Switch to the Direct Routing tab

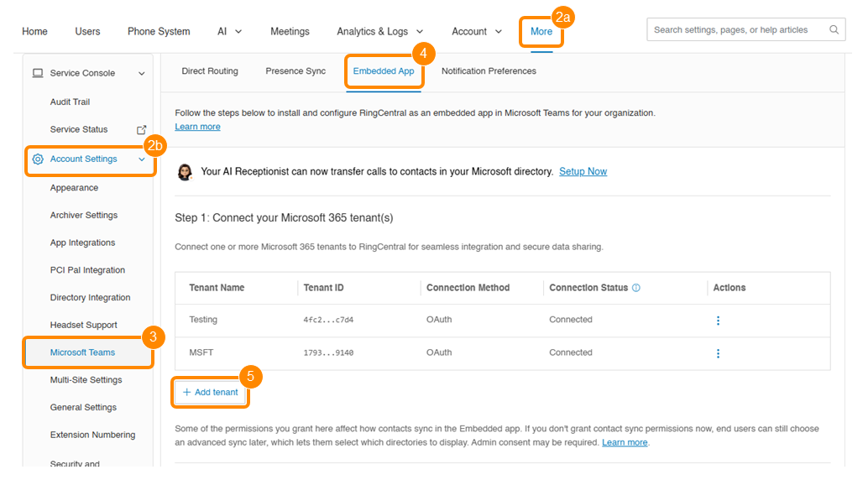tap(210, 70)
